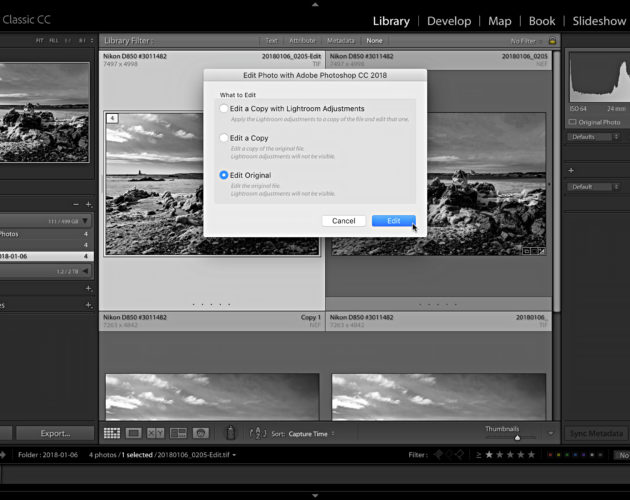Select the Edit Original radio option
This screenshot has height=500, width=630.
click(223, 175)
